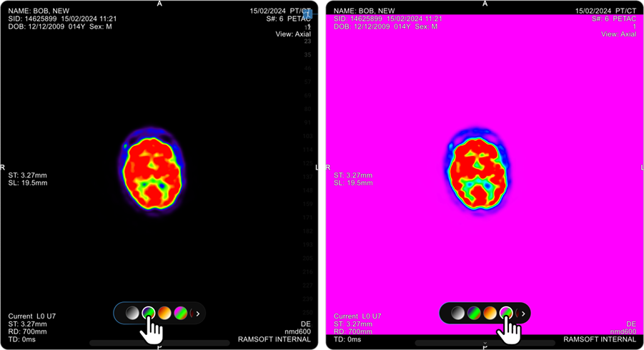The width and height of the screenshot is (644, 350).
Task: Select magenta-green palette in left viewer
Action: pos(181,313)
